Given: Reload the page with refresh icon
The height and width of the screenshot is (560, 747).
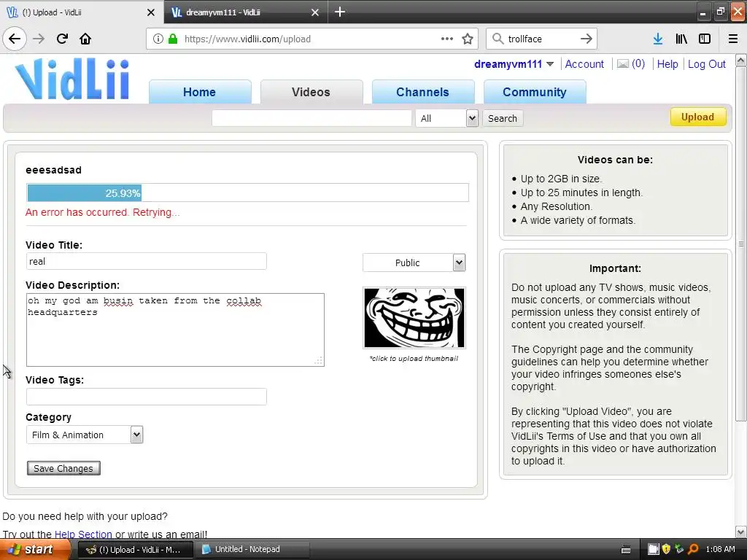Looking at the screenshot, I should click(62, 39).
